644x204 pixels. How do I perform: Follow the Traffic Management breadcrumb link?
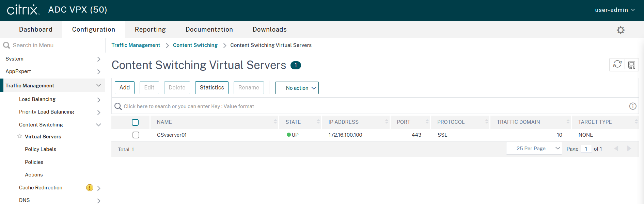point(136,45)
